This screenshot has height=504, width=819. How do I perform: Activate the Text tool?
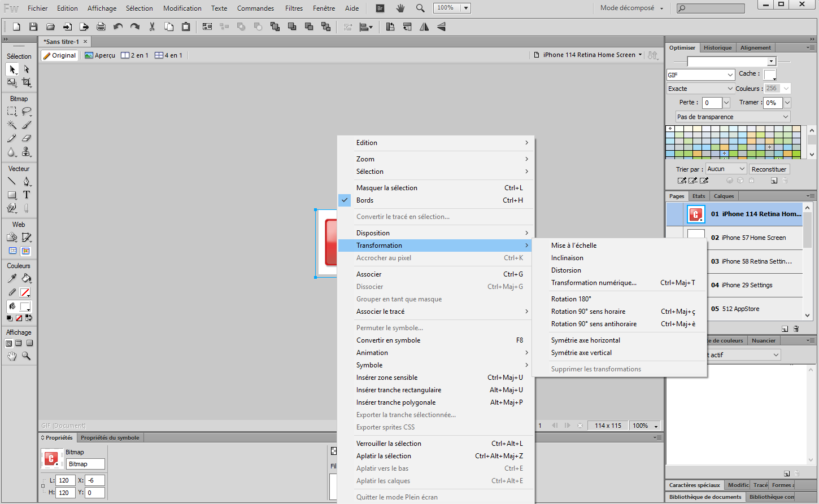26,196
